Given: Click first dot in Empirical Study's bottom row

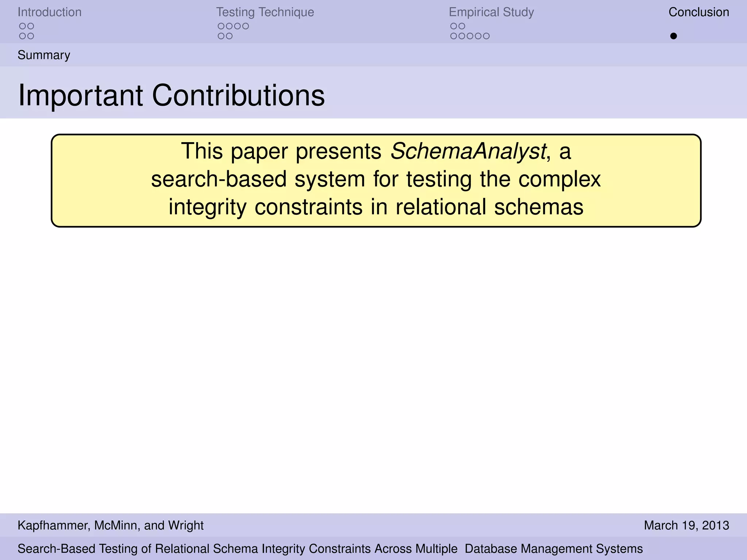Looking at the screenshot, I should [454, 36].
